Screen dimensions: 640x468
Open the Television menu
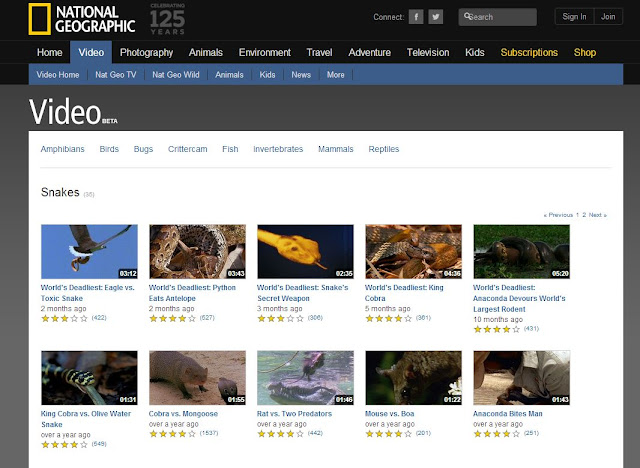tap(428, 52)
